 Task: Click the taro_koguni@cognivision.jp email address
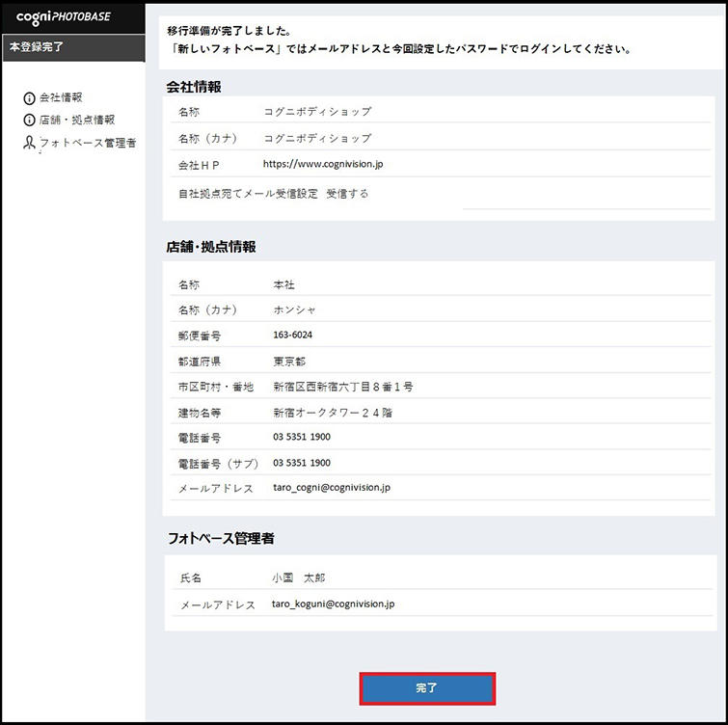[334, 604]
